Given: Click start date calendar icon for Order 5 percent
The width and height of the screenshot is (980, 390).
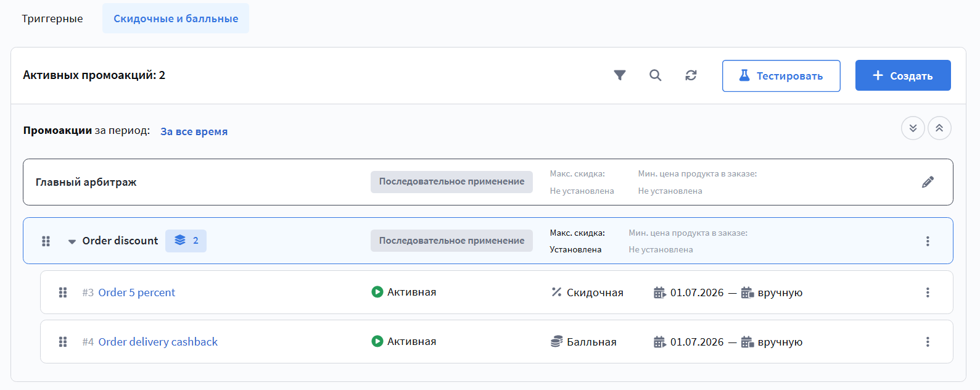Looking at the screenshot, I should [660, 292].
